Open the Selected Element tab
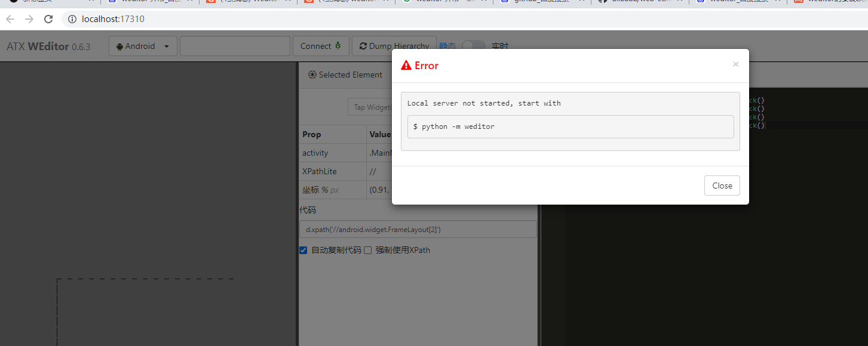 click(345, 75)
